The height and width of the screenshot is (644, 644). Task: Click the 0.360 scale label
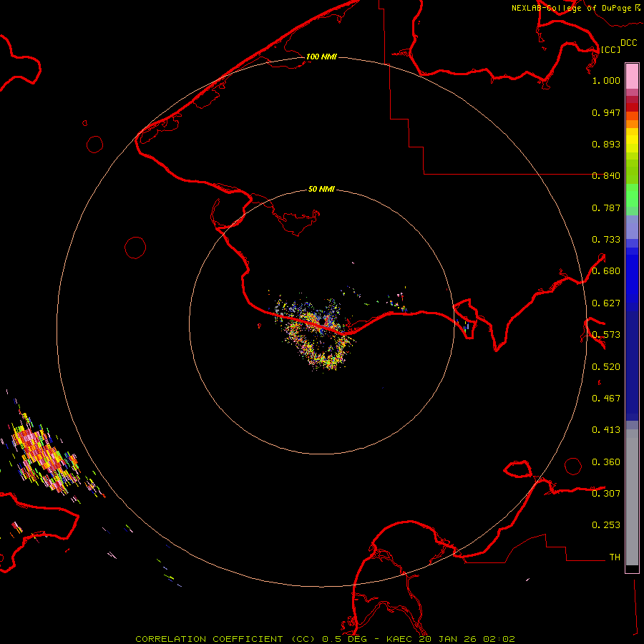pyautogui.click(x=606, y=462)
